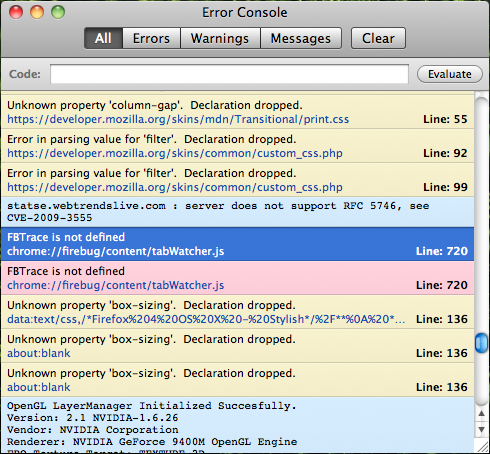The width and height of the screenshot is (490, 454).
Task: Select first 'Error in parsing value for filter' text
Action: tap(152, 139)
